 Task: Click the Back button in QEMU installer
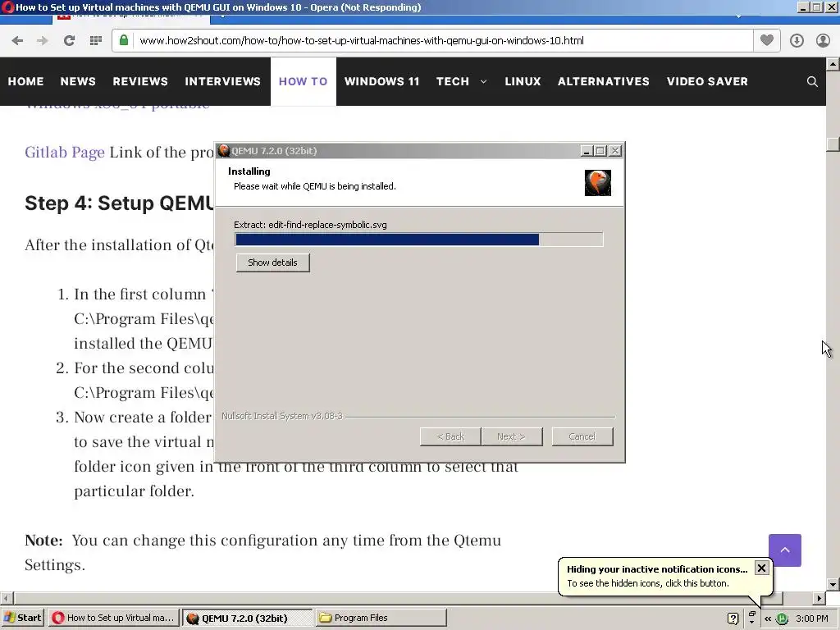(450, 436)
